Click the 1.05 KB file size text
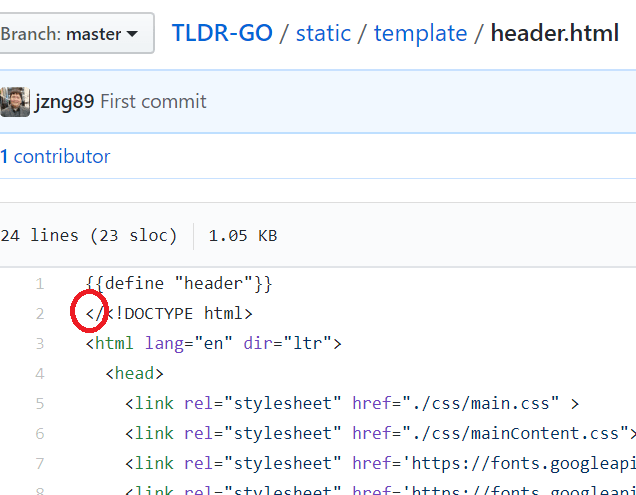This screenshot has height=495, width=636. pos(242,236)
